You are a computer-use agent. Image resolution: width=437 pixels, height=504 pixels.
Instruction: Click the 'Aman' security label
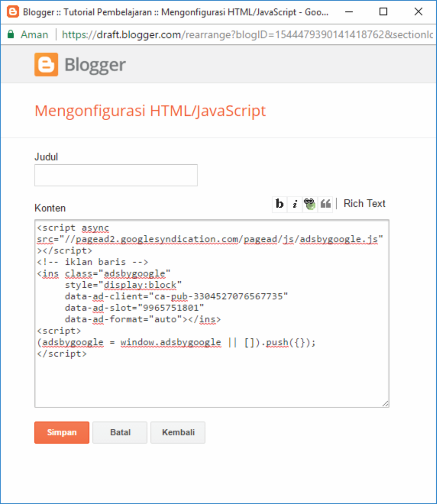34,34
